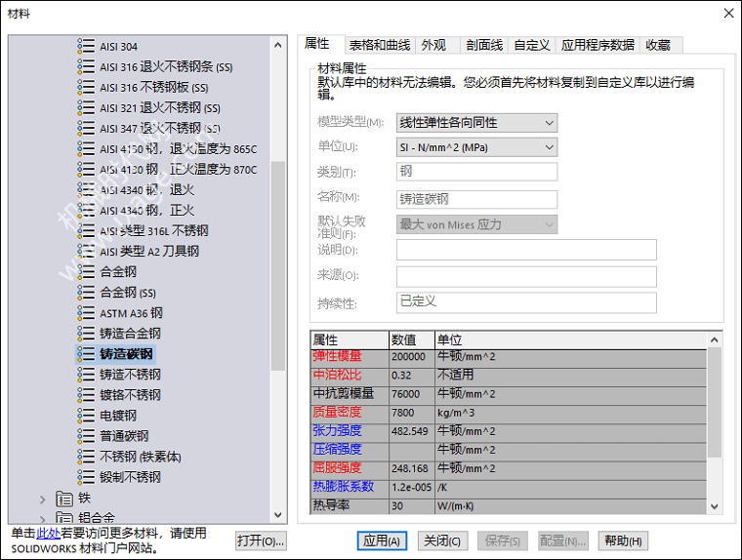742x560 pixels.
Task: Click the empty 压缩强度 value cell
Action: point(412,450)
